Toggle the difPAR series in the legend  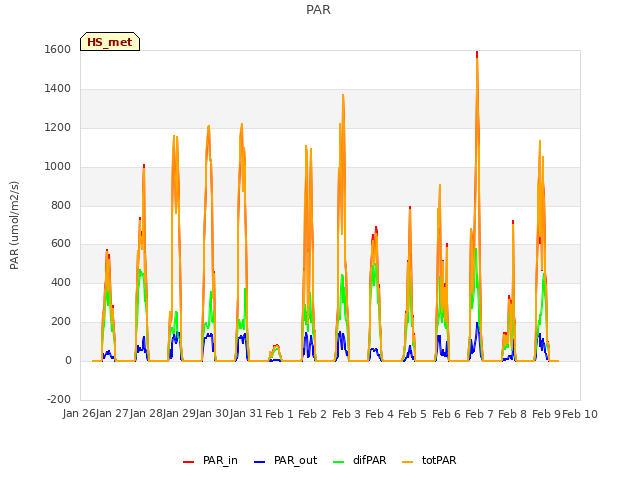(360, 460)
